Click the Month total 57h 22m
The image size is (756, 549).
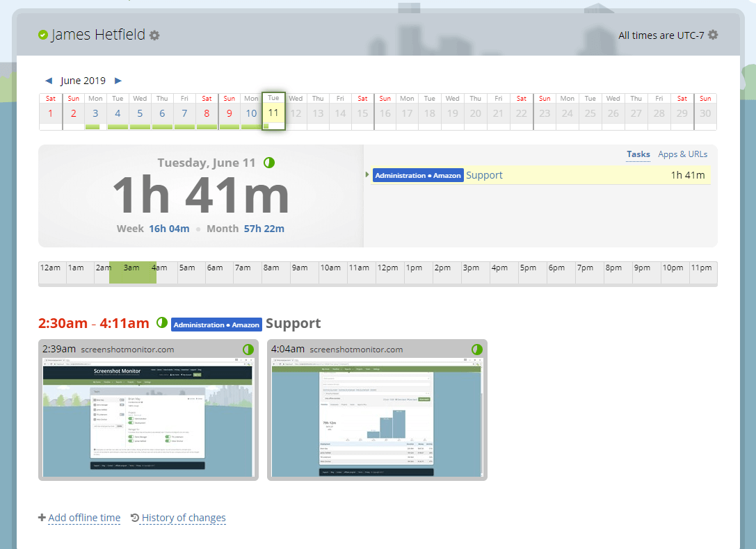(x=264, y=228)
